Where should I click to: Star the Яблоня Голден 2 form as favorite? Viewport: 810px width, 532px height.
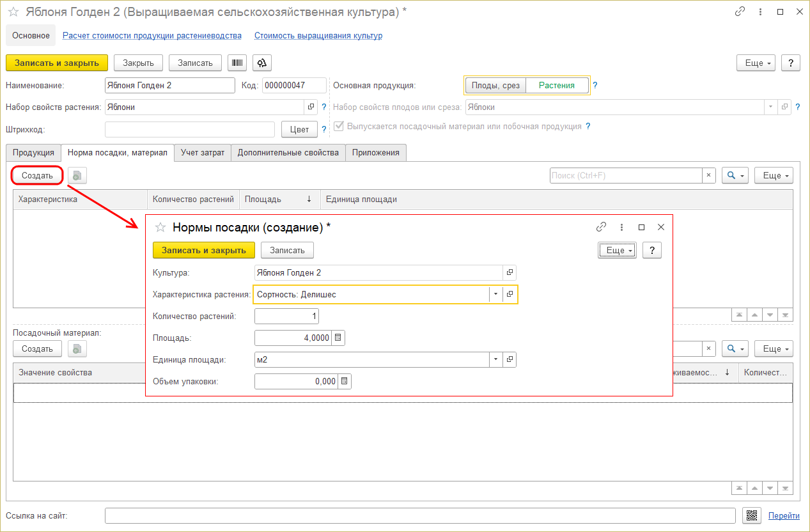(x=13, y=12)
